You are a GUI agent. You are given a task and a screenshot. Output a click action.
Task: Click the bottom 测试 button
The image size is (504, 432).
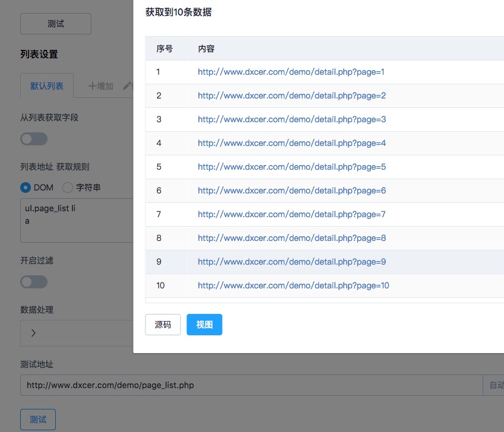(x=38, y=420)
